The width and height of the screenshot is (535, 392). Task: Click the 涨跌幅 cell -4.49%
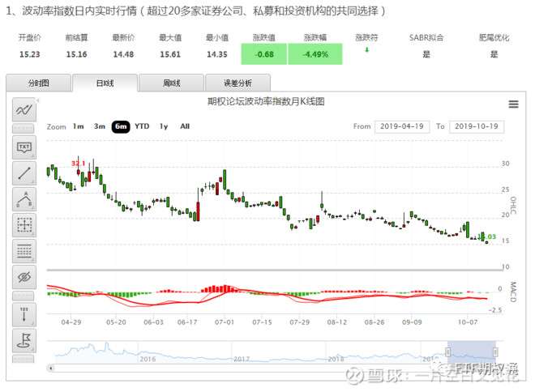(315, 53)
